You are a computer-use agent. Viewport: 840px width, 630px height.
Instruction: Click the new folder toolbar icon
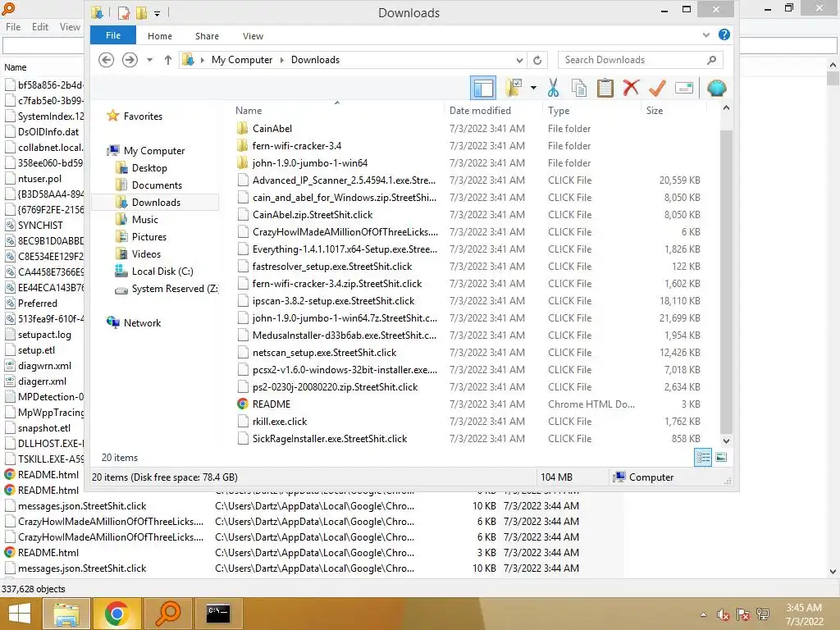click(x=513, y=88)
